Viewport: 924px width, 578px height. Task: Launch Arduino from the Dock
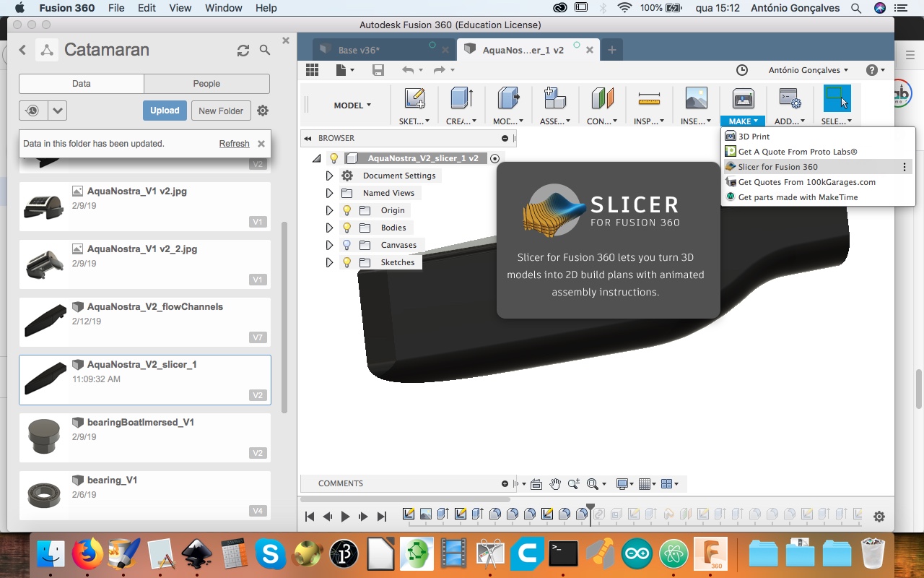point(637,554)
